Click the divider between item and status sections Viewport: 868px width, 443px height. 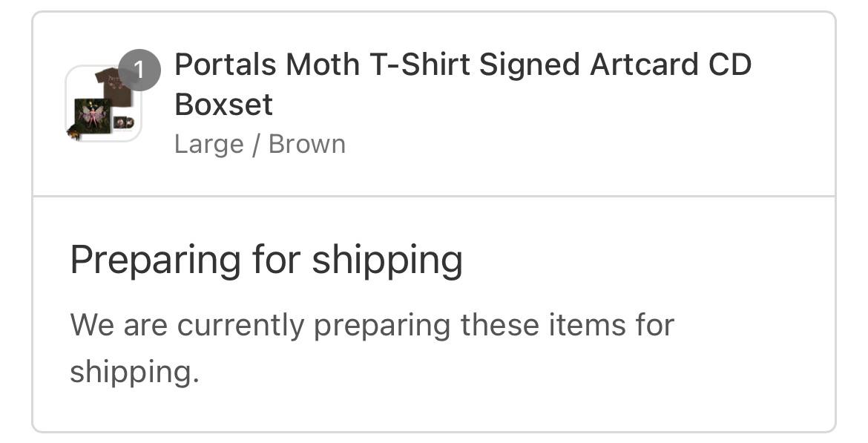click(434, 194)
